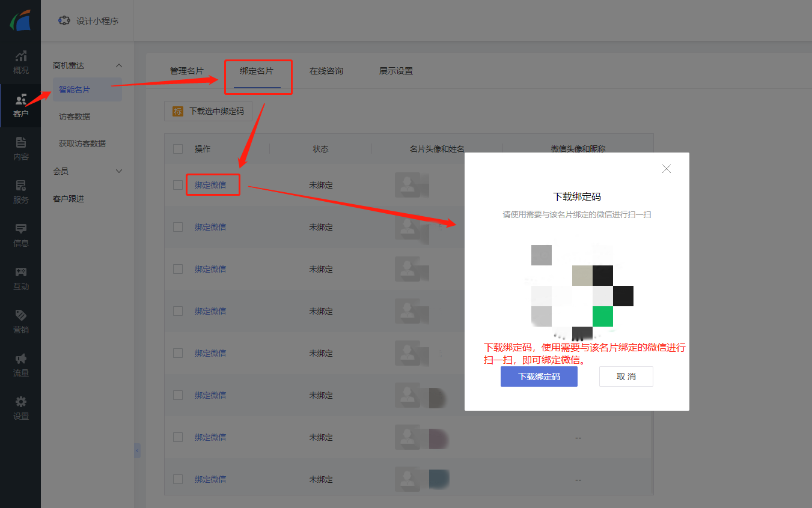The image size is (812, 508).
Task: Tick the select-all checkbox in table header
Action: pyautogui.click(x=178, y=149)
